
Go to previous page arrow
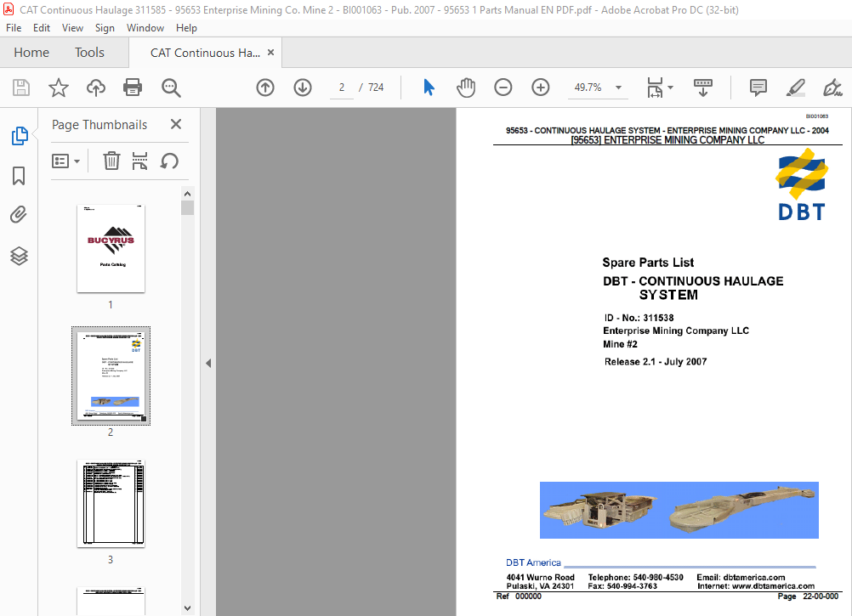[265, 88]
